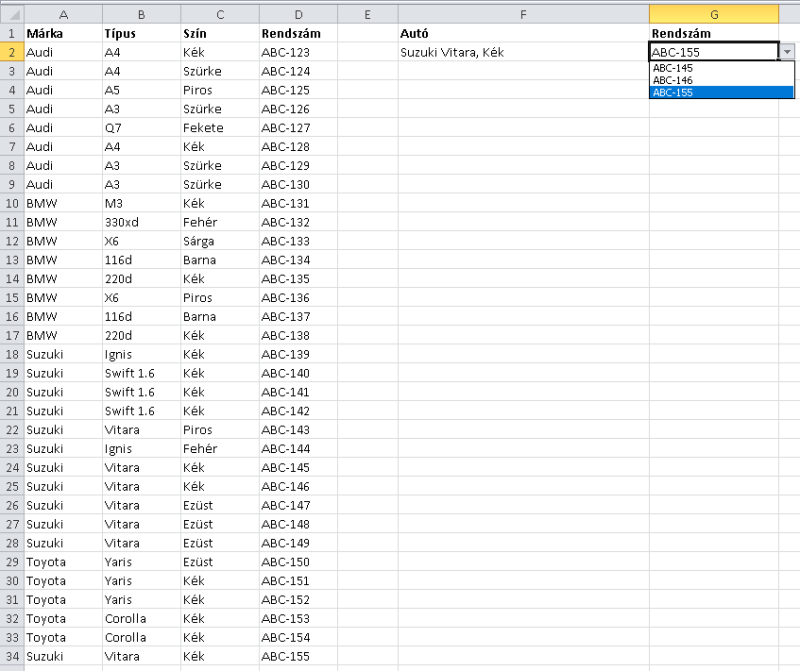Select row 18 header

12,354
